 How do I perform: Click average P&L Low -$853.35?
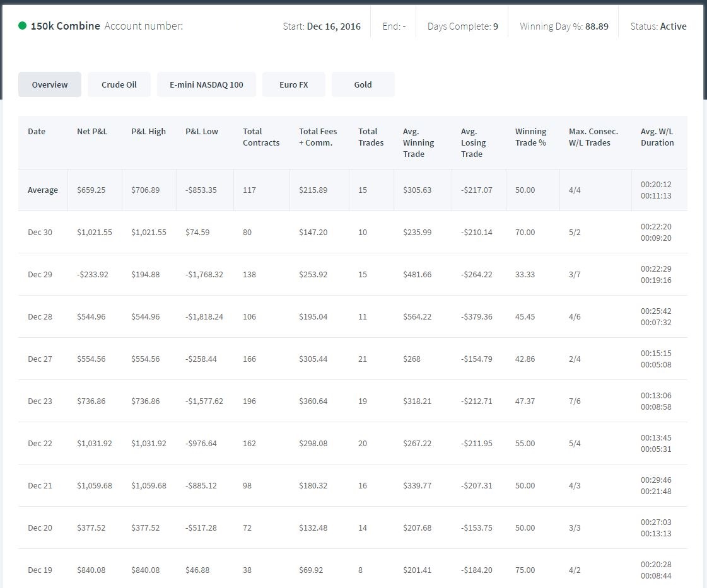coord(201,190)
